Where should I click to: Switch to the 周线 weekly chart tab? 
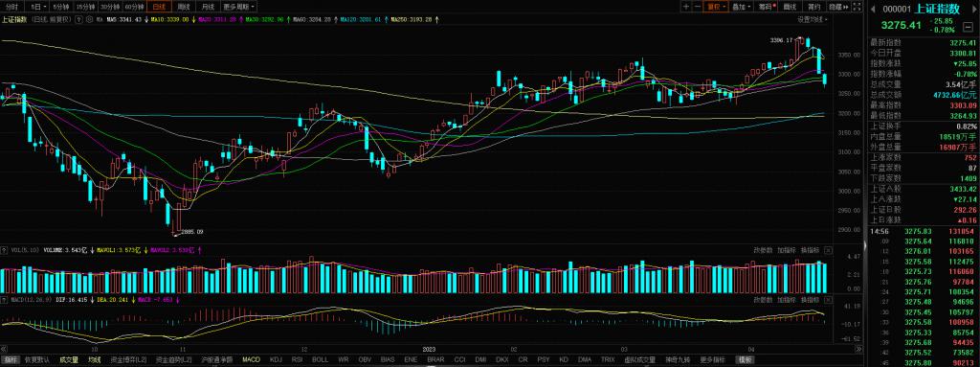pos(183,7)
